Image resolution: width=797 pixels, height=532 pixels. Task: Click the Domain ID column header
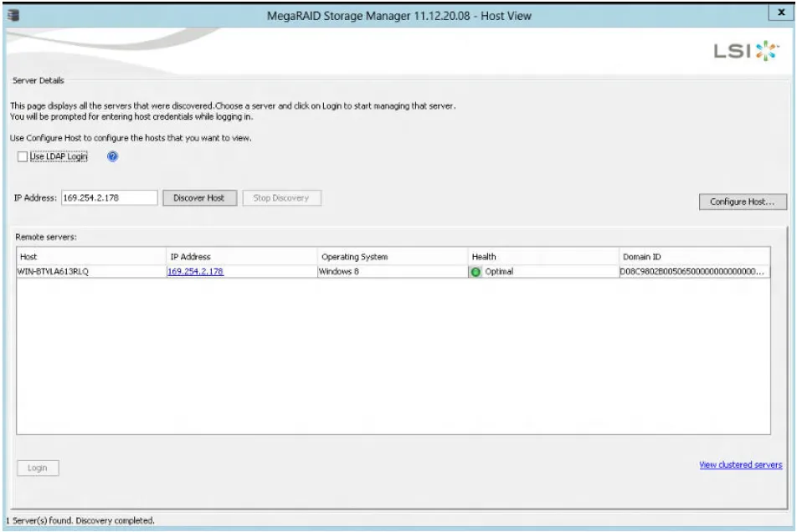click(693, 257)
